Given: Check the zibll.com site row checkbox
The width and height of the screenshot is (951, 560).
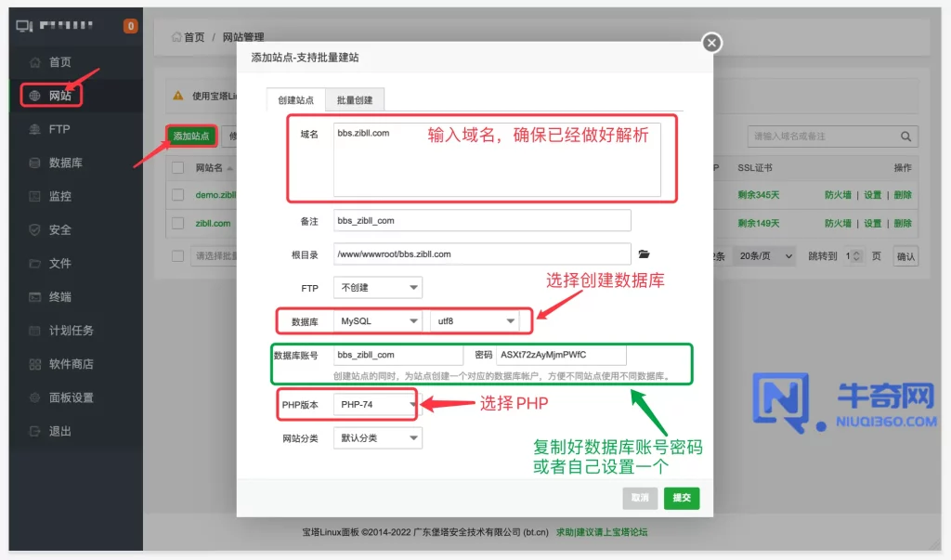Looking at the screenshot, I should click(178, 223).
